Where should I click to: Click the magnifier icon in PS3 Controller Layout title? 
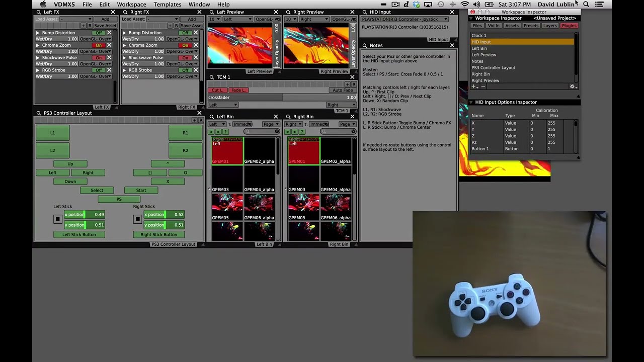click(39, 113)
